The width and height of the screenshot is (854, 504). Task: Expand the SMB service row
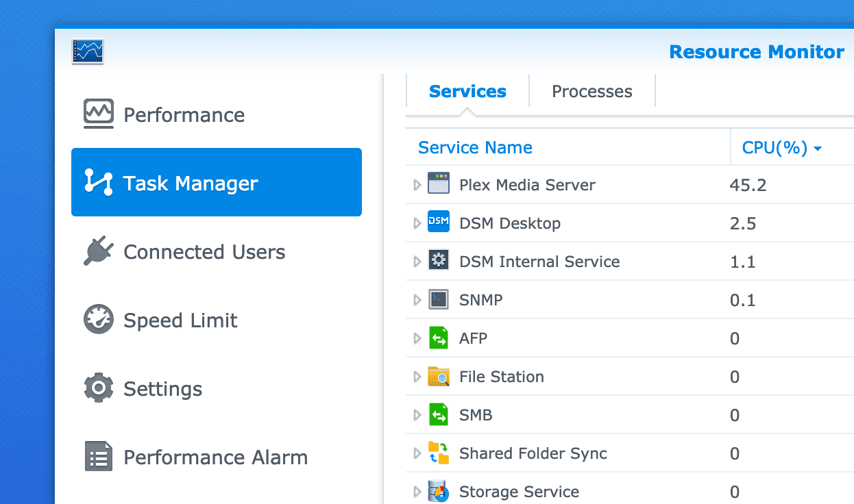(x=417, y=415)
